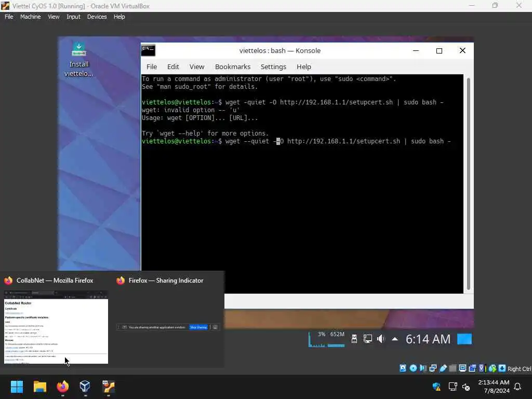Screen dimensions: 532x399
Task: Open Windows Start menu
Action: pos(17,387)
